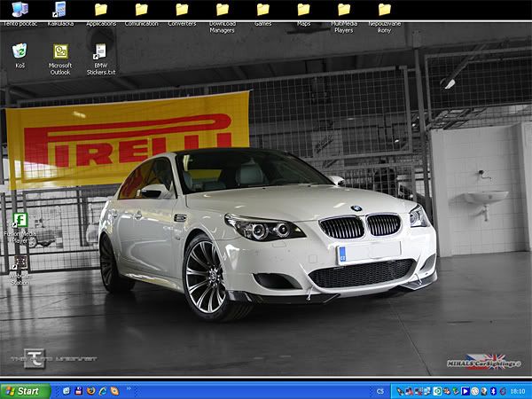Click the safely remove hardware tray icon
532x399 pixels.
click(456, 391)
